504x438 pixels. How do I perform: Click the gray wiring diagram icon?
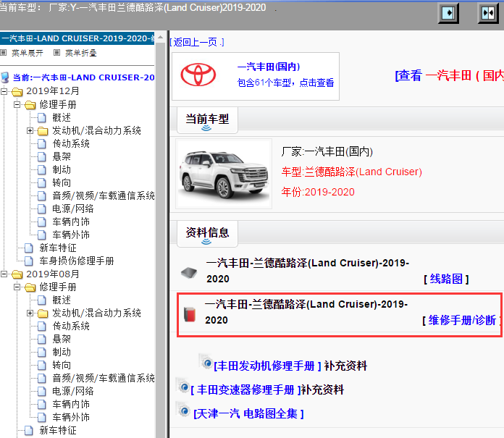click(x=189, y=273)
